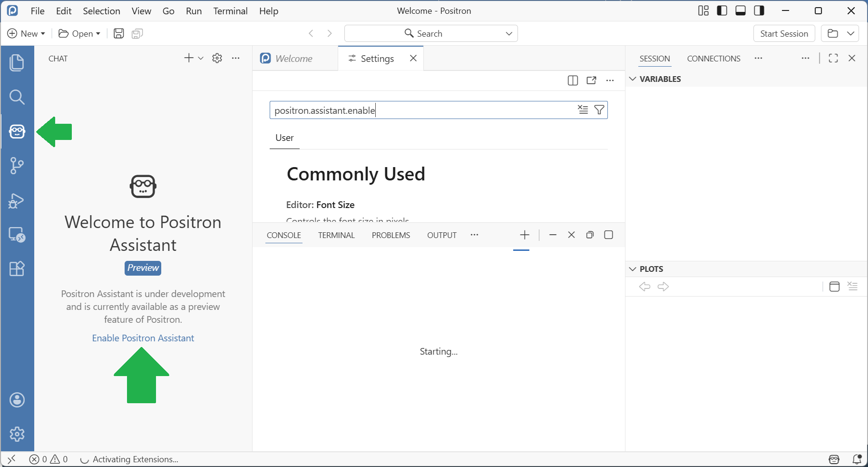
Task: Click the Enable Positron Assistant link
Action: pos(143,338)
